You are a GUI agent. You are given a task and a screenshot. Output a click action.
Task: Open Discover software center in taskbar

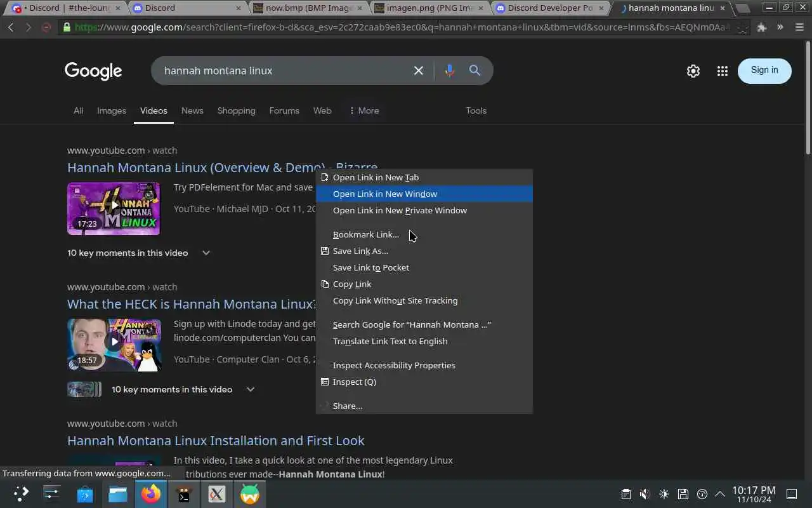pos(85,494)
